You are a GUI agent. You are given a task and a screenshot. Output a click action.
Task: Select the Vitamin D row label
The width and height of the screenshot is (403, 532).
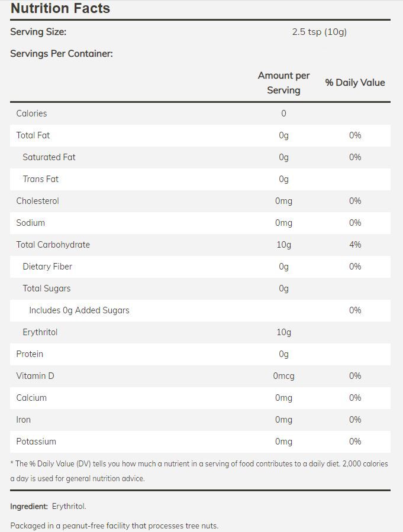click(x=36, y=376)
